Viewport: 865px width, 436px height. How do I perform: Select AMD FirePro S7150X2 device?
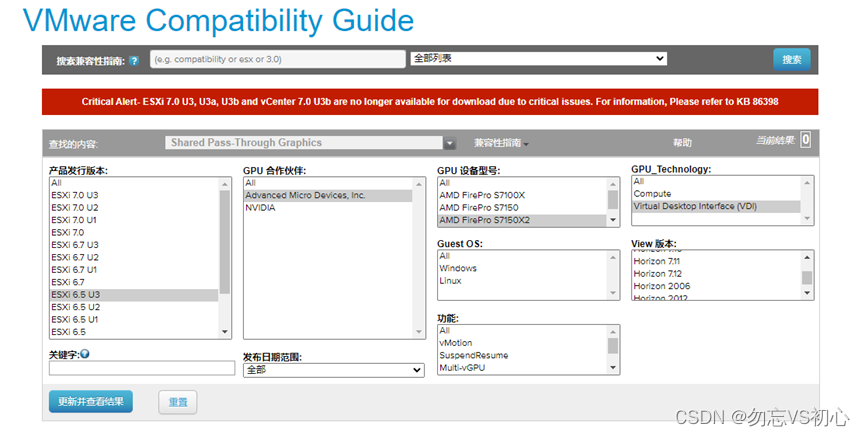(522, 220)
